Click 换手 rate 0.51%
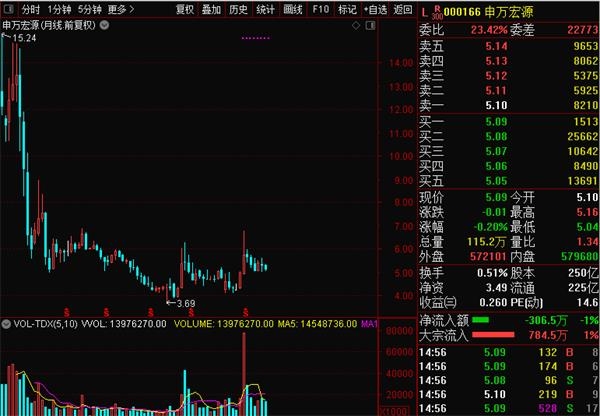600x416 pixels. 492,273
